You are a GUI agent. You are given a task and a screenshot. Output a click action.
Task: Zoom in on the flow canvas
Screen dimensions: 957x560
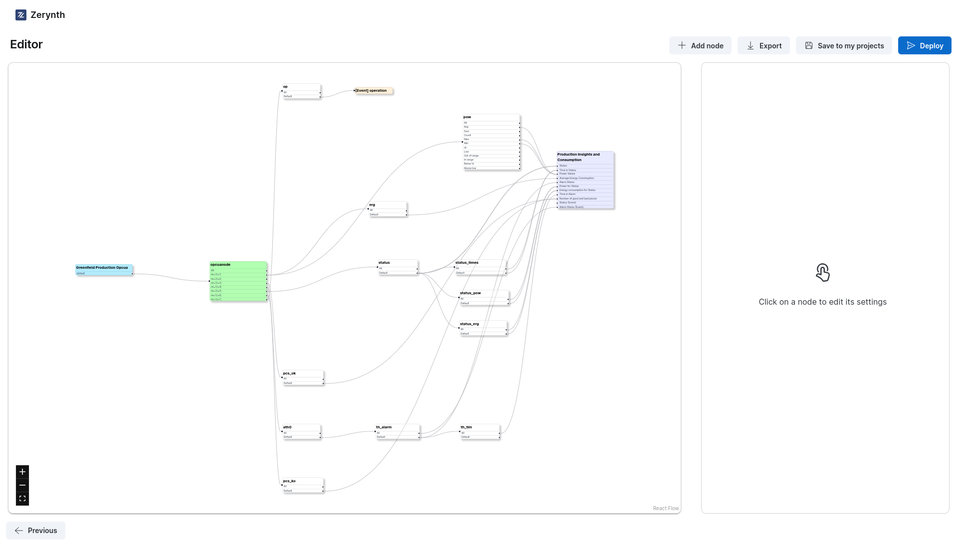tap(22, 472)
